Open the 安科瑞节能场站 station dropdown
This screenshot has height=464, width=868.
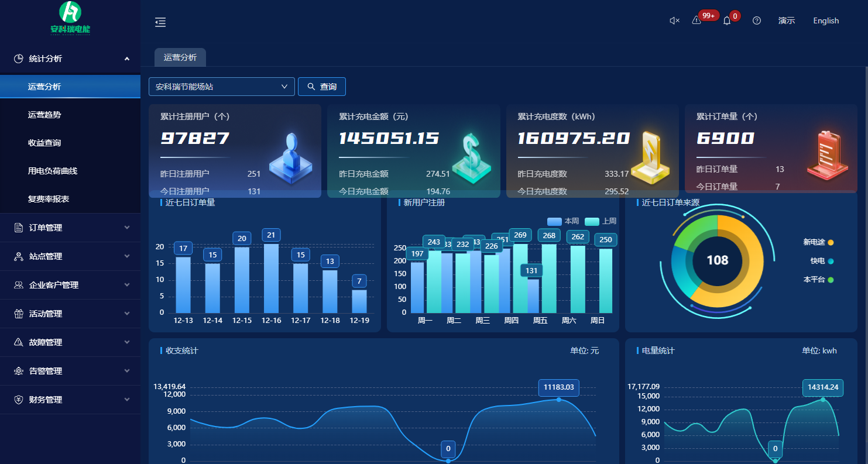point(221,87)
